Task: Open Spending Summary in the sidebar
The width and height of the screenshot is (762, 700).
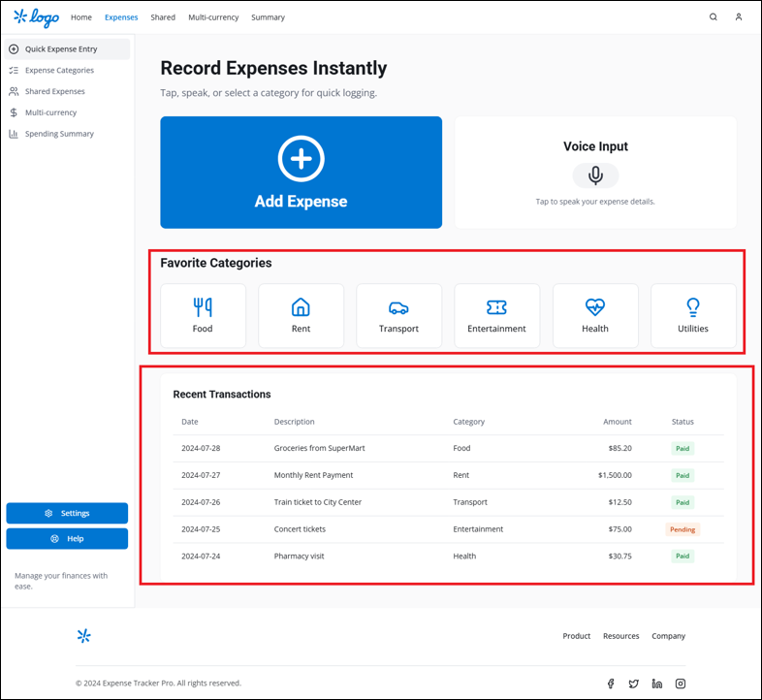Action: (x=67, y=134)
